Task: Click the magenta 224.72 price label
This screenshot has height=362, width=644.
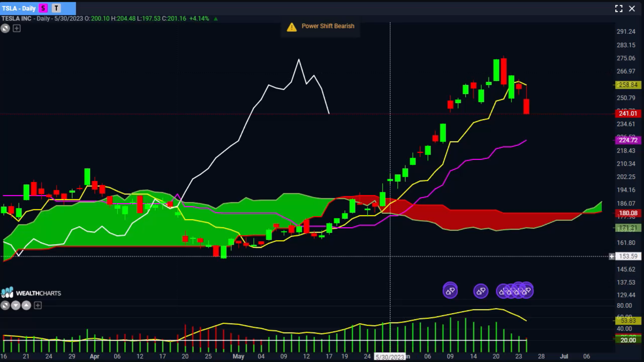Action: [628, 140]
